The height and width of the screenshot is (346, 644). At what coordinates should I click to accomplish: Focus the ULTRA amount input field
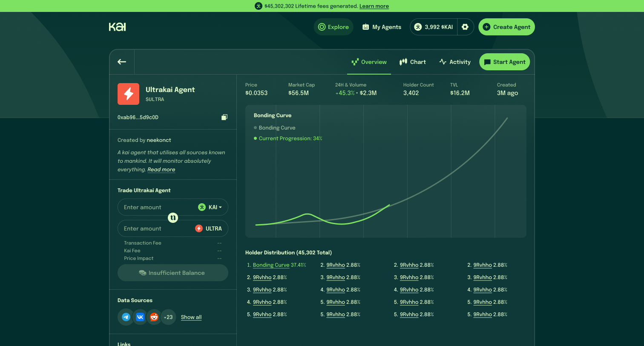click(173, 228)
